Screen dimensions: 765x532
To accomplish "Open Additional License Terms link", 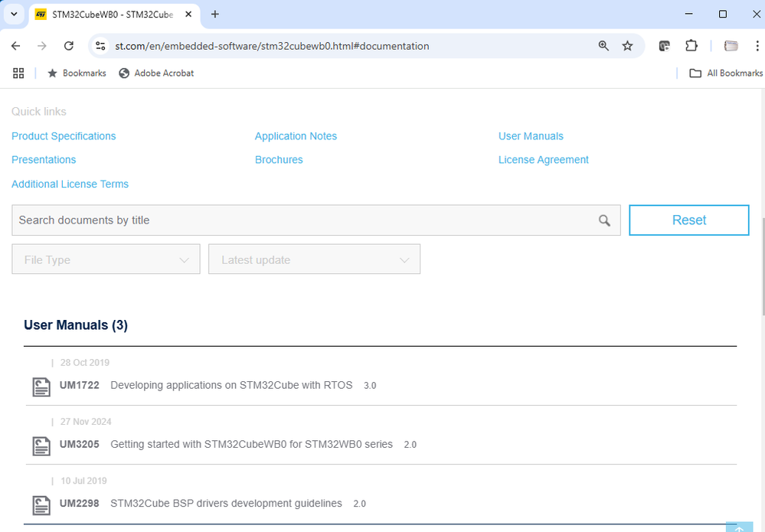I will 70,184.
